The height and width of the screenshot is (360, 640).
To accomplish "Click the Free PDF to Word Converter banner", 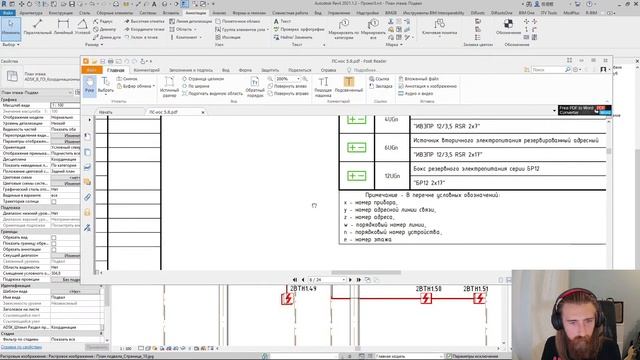I will (x=584, y=110).
